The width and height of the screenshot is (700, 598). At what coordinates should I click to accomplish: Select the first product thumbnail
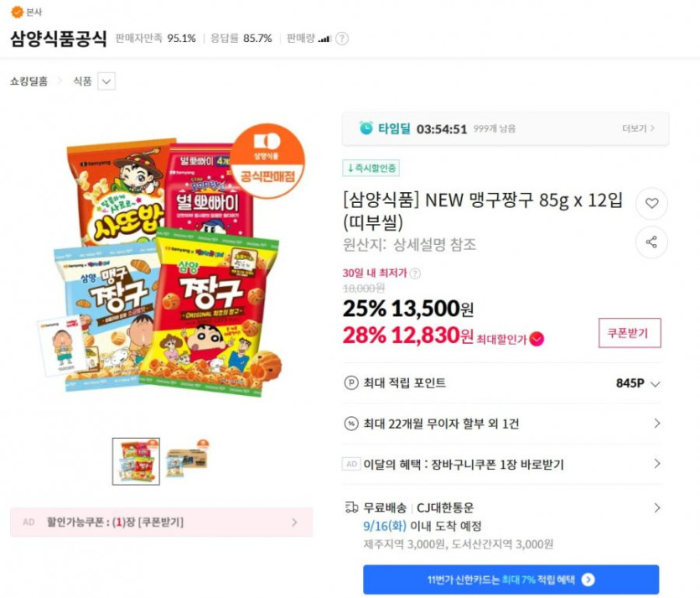coord(136,460)
